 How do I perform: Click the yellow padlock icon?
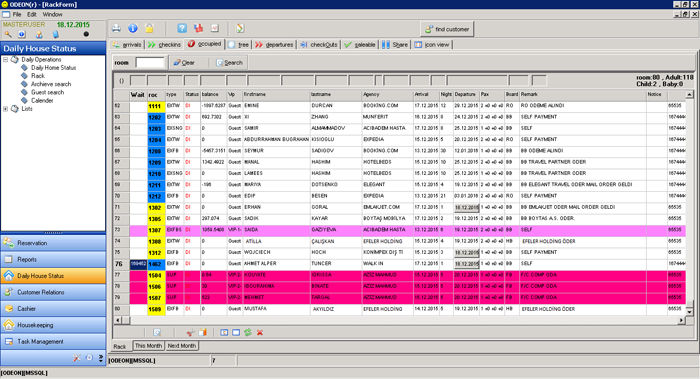[149, 29]
